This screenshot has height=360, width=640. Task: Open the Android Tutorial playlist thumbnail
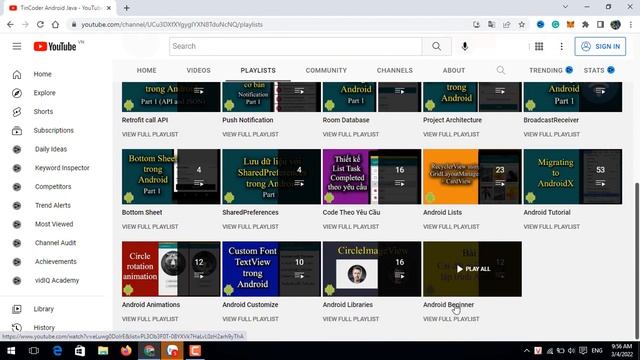coord(573,177)
